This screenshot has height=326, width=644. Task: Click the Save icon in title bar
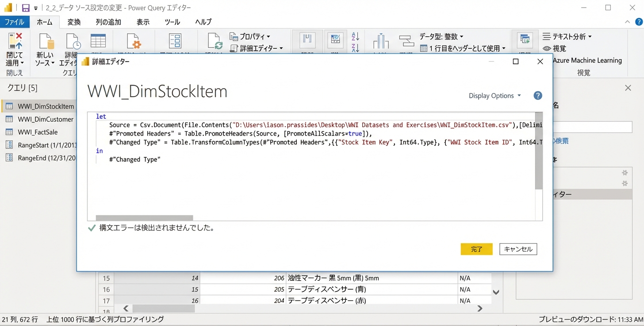(x=26, y=8)
